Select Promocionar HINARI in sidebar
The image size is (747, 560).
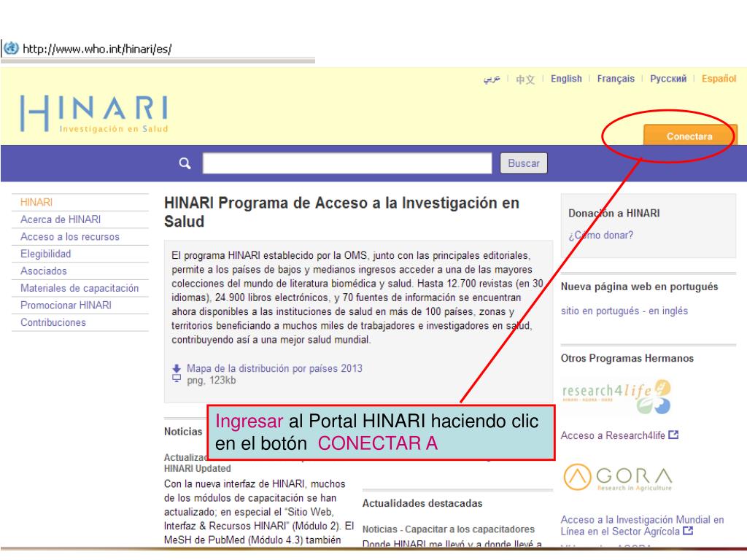[66, 306]
